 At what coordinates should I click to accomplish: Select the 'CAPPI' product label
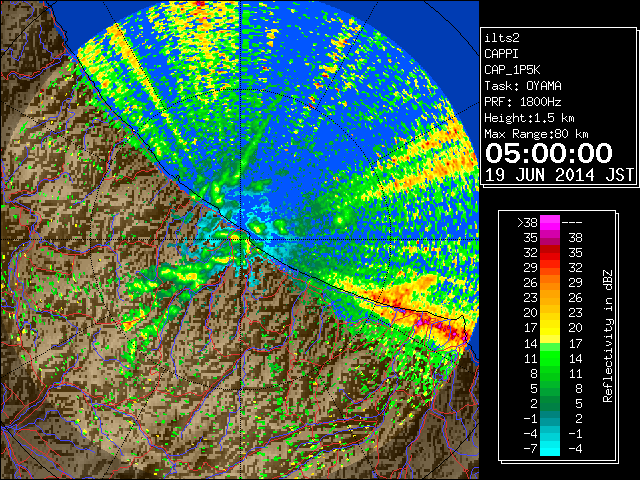coord(501,54)
